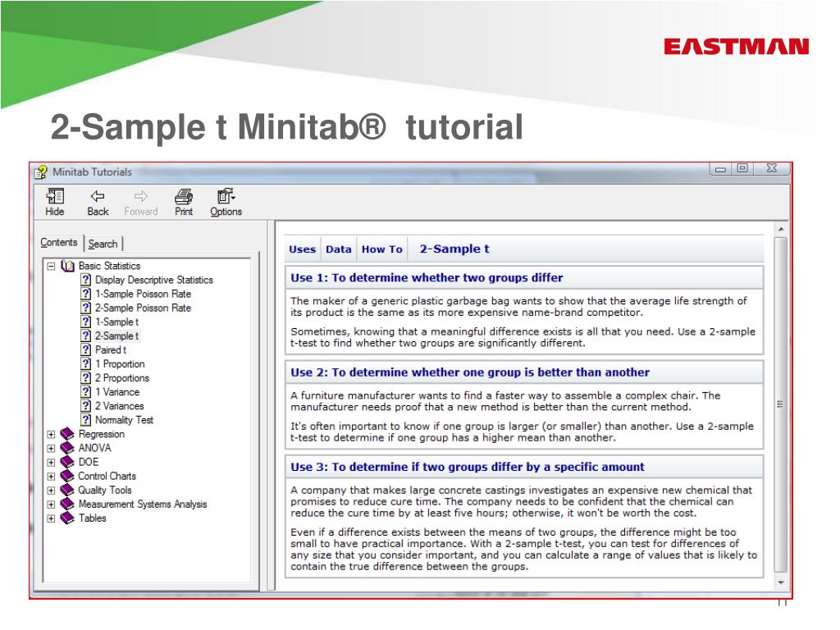The height and width of the screenshot is (630, 840).
Task: Click the purple book icon for DOE
Action: coord(67,462)
